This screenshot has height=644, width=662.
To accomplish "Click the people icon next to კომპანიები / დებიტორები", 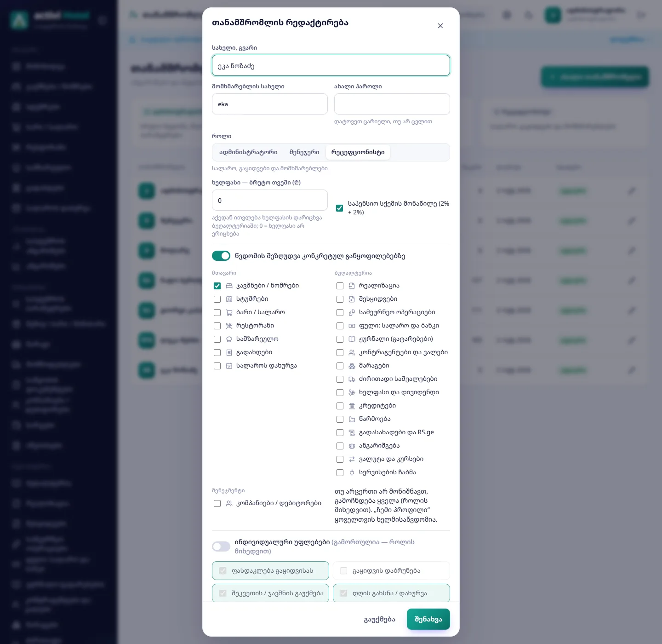I will click(229, 503).
